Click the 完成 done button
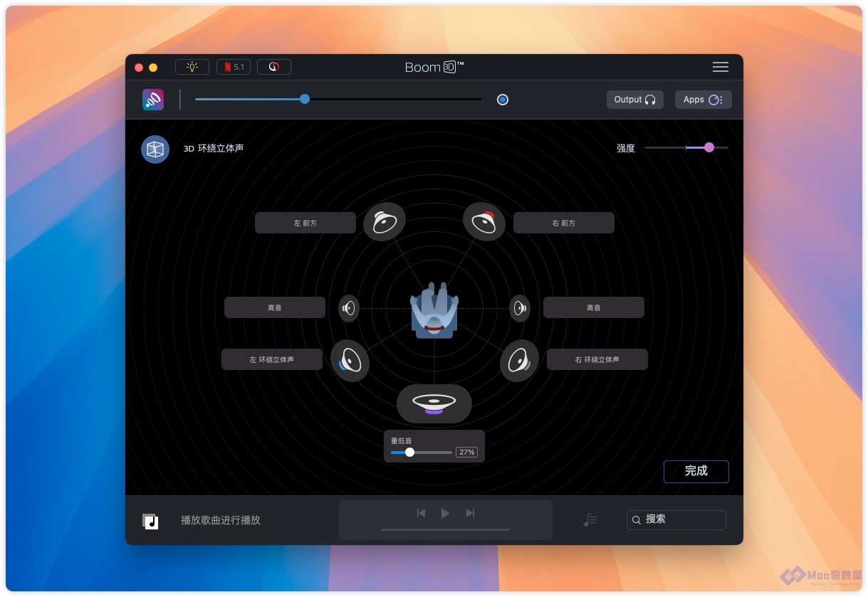The image size is (868, 597). pyautogui.click(x=696, y=471)
